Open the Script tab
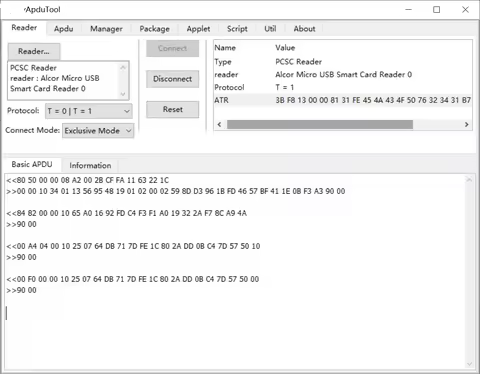 click(x=237, y=29)
